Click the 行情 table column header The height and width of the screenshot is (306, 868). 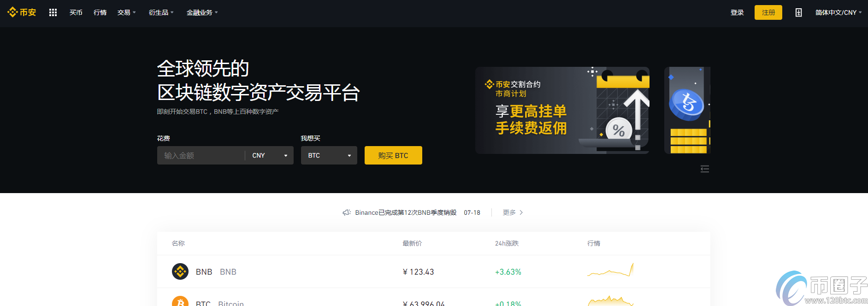[594, 243]
